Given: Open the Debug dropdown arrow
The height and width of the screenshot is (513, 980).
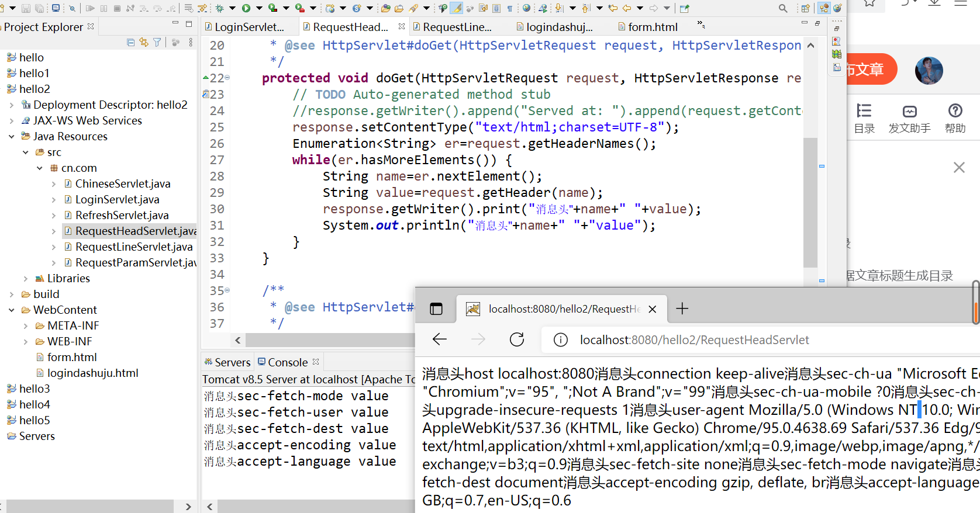Looking at the screenshot, I should [x=232, y=8].
